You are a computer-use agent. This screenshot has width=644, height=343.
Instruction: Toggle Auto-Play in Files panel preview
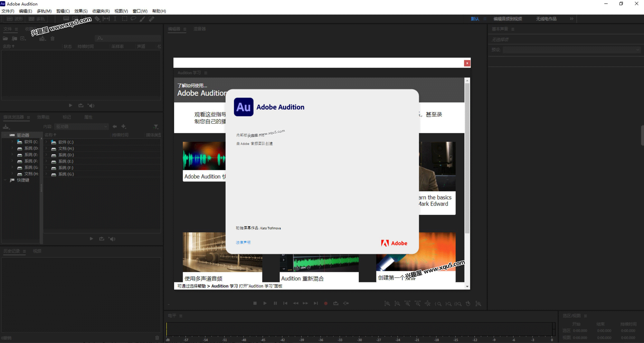[x=91, y=105]
